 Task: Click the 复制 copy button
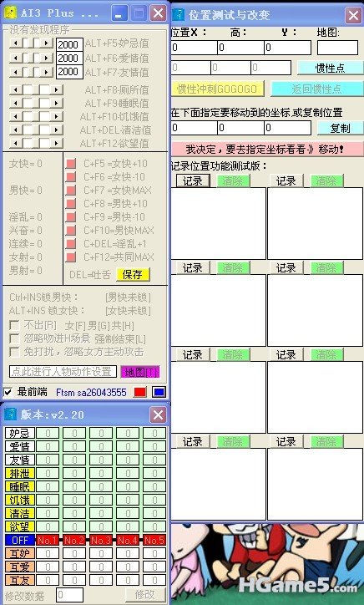[340, 128]
